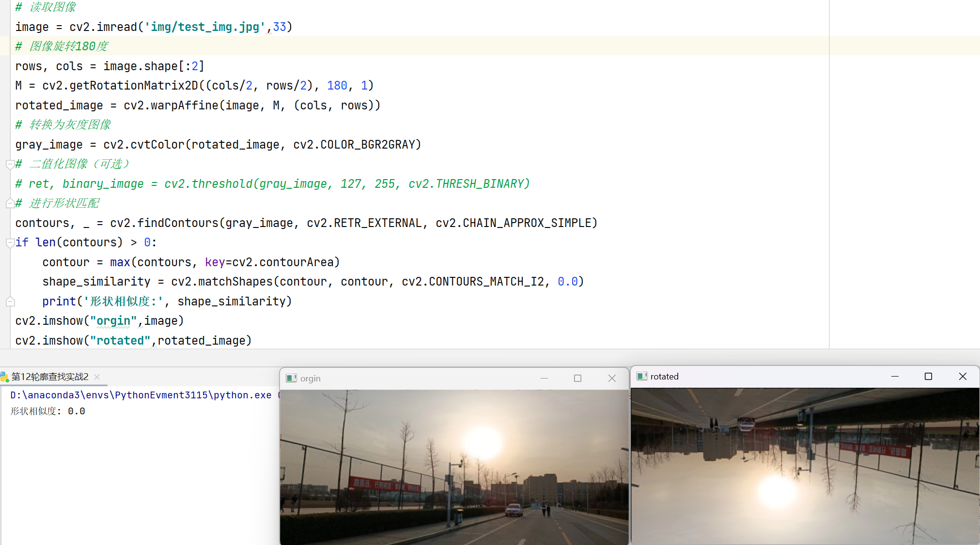Screen dimensions: 980x545
Task: Click the Python icon on the run tab
Action: tap(4, 377)
